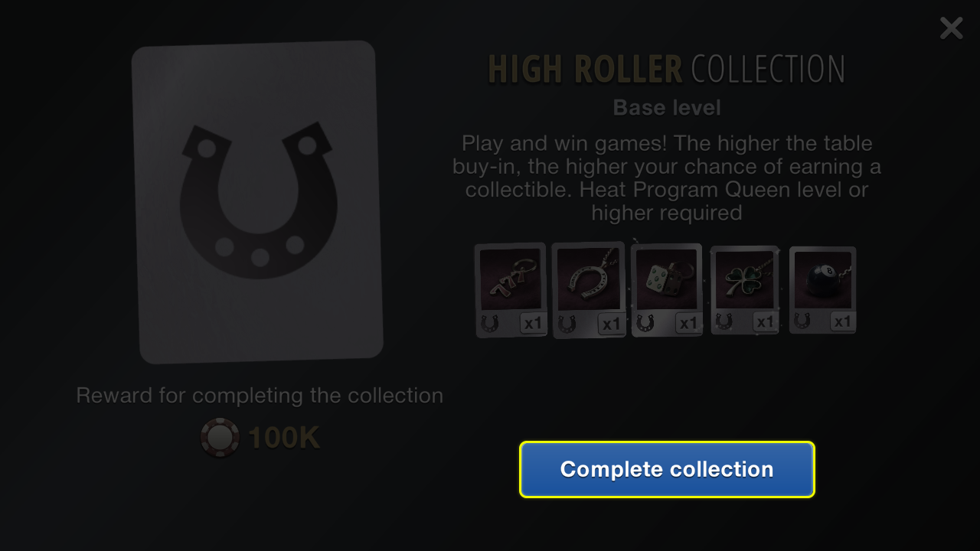Tap the x1 count badge on dice card
The width and height of the screenshot is (980, 551).
point(688,323)
